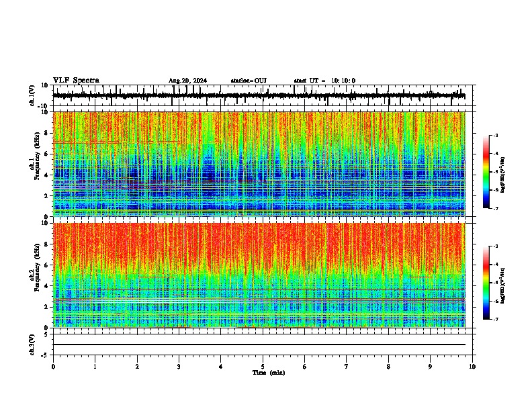Click time axis tick label "4"
Screen dimensions: 532x411
click(x=221, y=367)
